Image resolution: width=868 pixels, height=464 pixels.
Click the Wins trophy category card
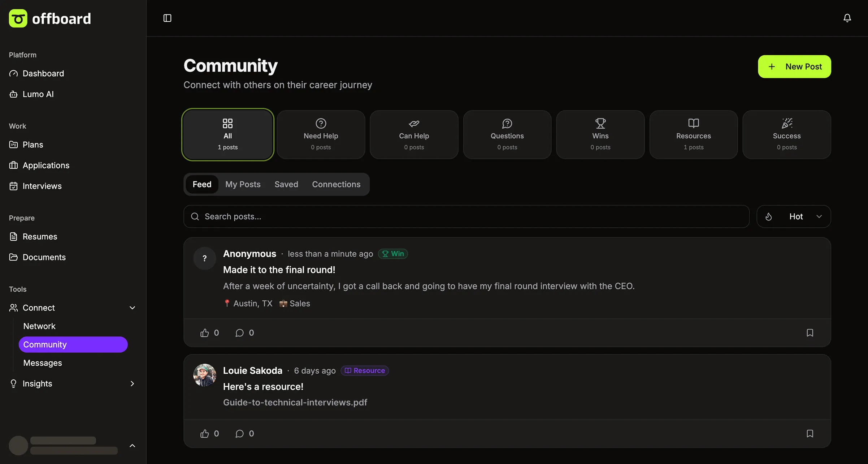point(600,134)
